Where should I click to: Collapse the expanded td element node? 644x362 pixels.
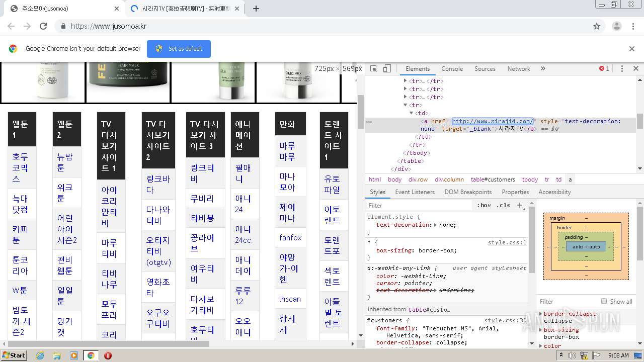412,113
